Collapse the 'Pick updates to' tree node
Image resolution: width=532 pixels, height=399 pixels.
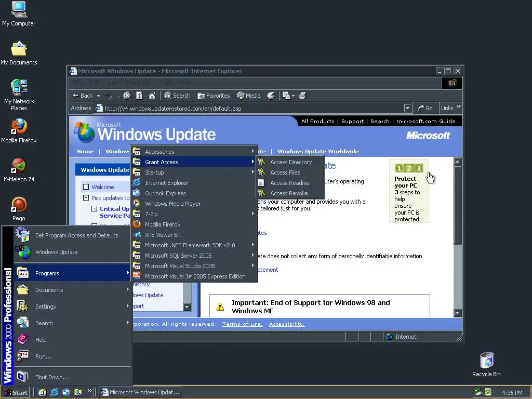86,197
